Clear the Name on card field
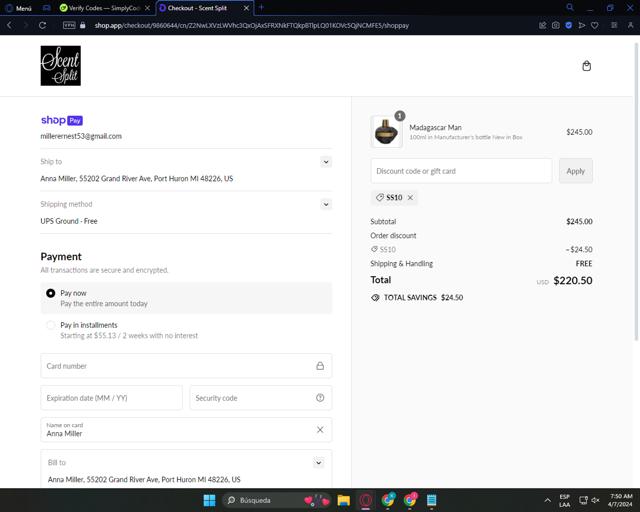Viewport: 640px width, 512px height. coord(320,430)
